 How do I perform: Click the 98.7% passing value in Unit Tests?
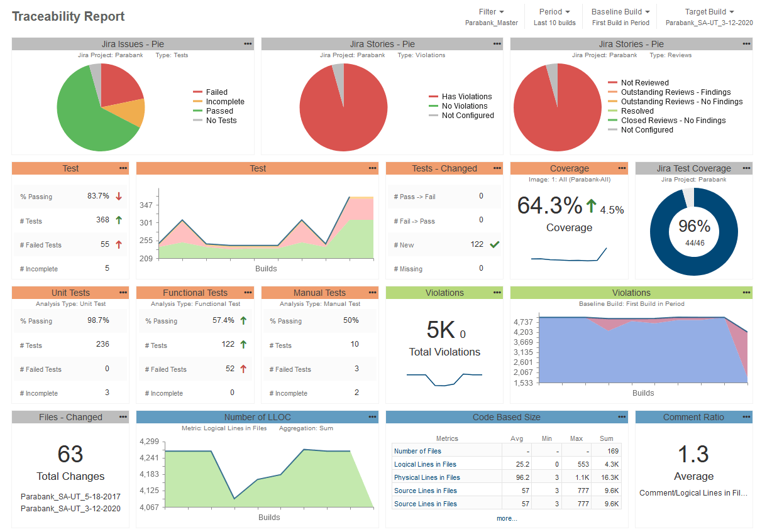(x=98, y=320)
